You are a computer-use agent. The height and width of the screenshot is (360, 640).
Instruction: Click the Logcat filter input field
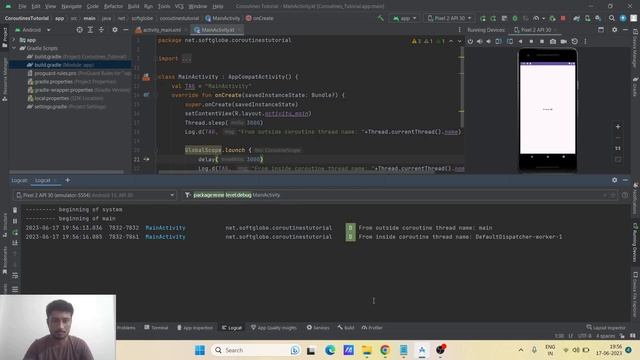click(399, 195)
